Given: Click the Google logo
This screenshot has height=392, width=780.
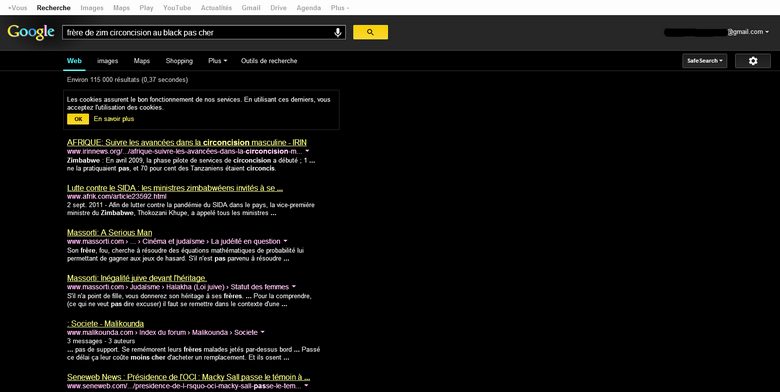Looking at the screenshot, I should click(x=31, y=32).
